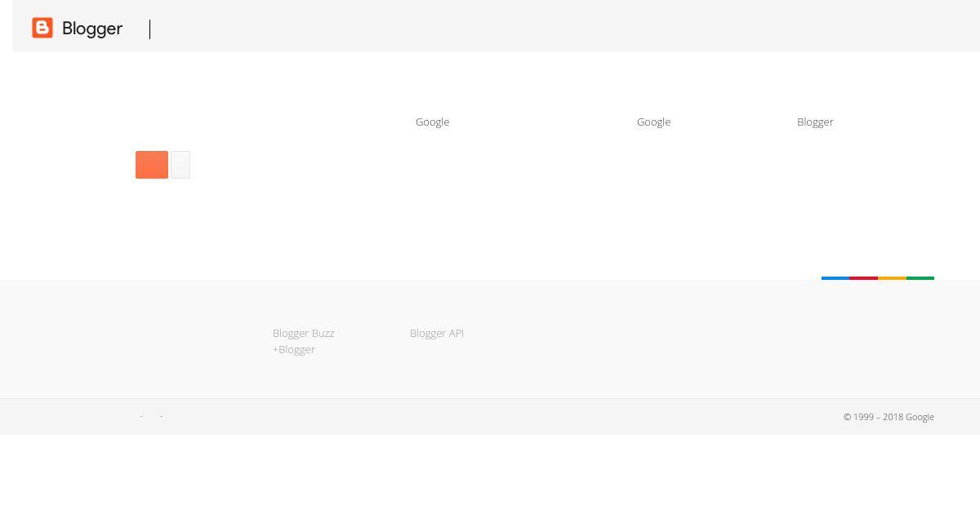
Task: Open the Blogger Buzz footer link
Action: (303, 333)
